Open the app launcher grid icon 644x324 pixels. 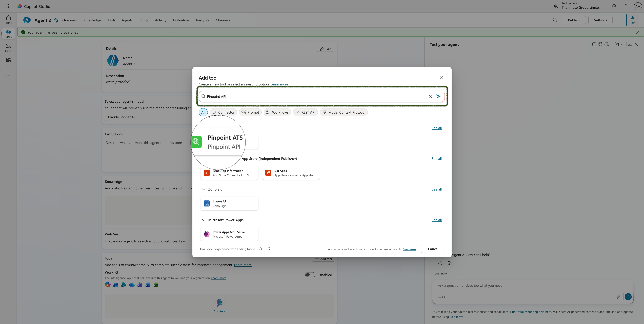[x=8, y=6]
